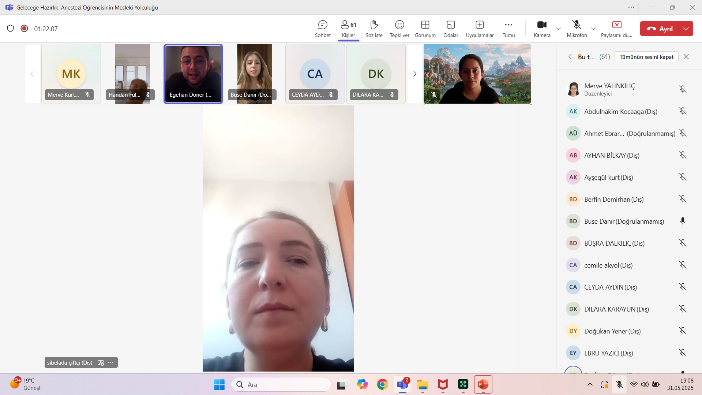Show next participants with gallery right arrow

[415, 74]
